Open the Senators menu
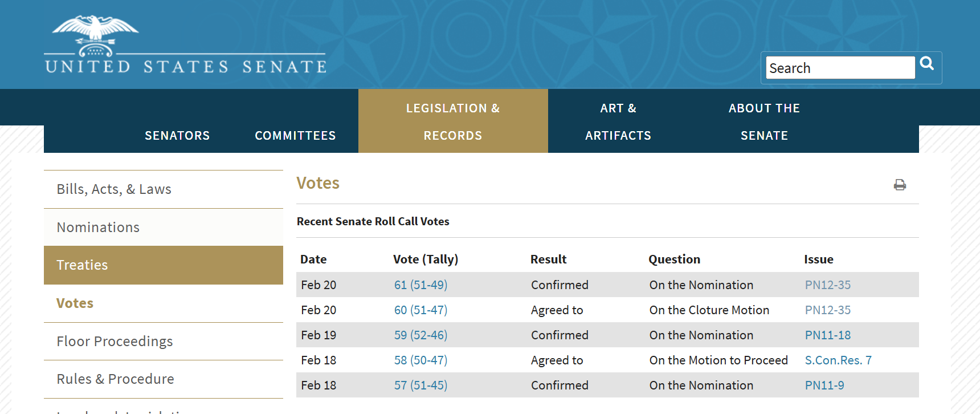Image resolution: width=980 pixels, height=414 pixels. click(177, 136)
